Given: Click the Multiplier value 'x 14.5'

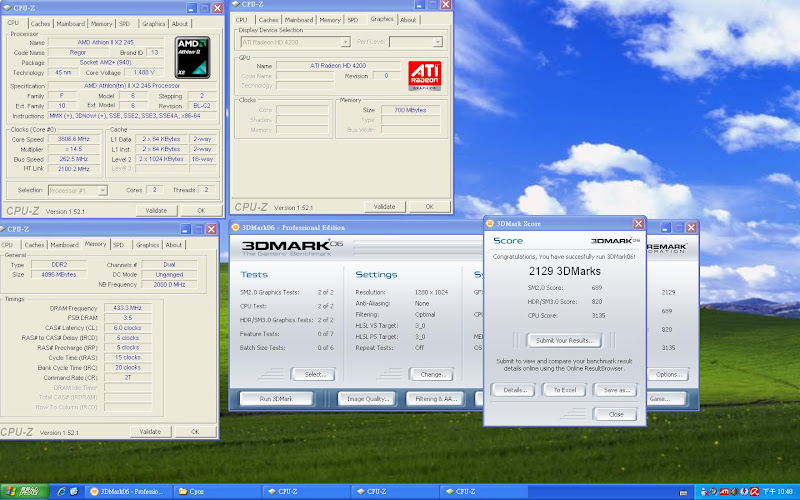Looking at the screenshot, I should click(x=74, y=149).
